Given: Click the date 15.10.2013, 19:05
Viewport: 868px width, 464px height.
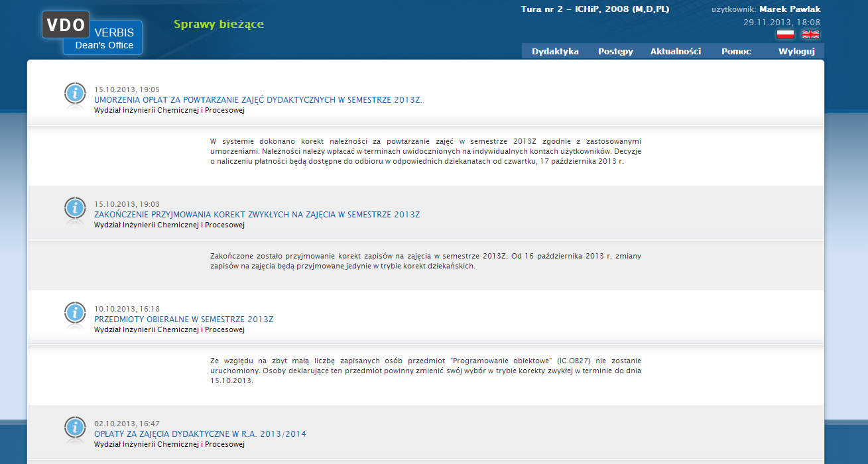Looking at the screenshot, I should [127, 89].
